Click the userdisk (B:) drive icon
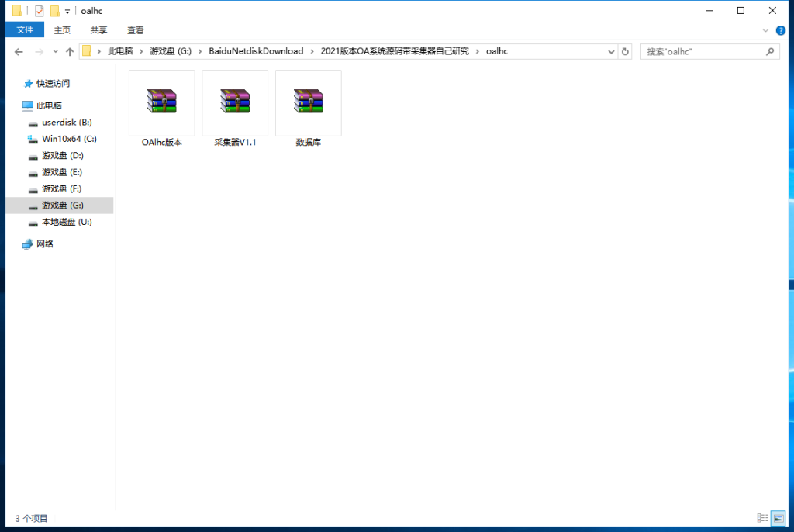The image size is (794, 532). 33,123
